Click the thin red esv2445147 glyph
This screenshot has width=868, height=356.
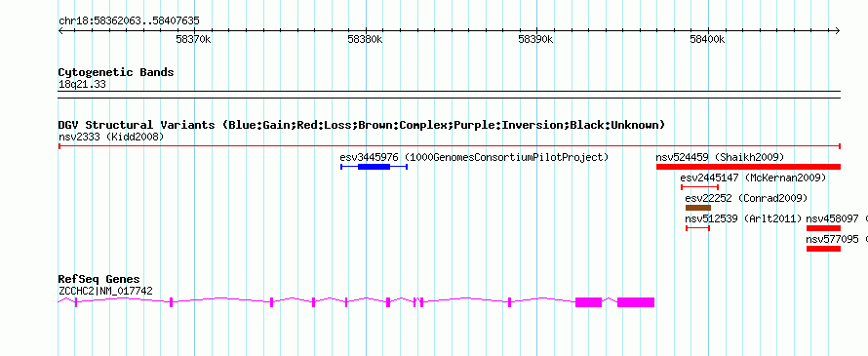click(699, 187)
